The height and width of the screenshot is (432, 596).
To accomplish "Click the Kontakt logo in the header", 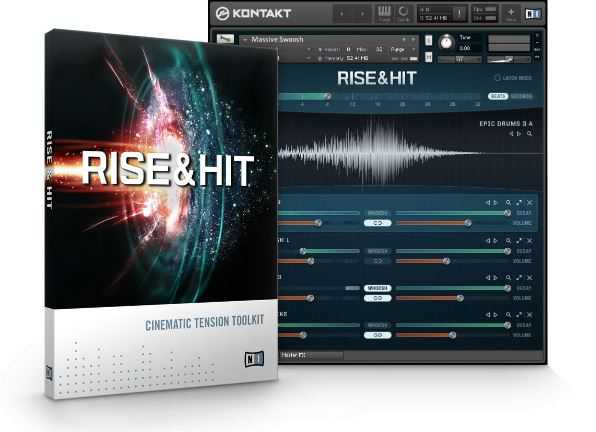I will click(253, 14).
